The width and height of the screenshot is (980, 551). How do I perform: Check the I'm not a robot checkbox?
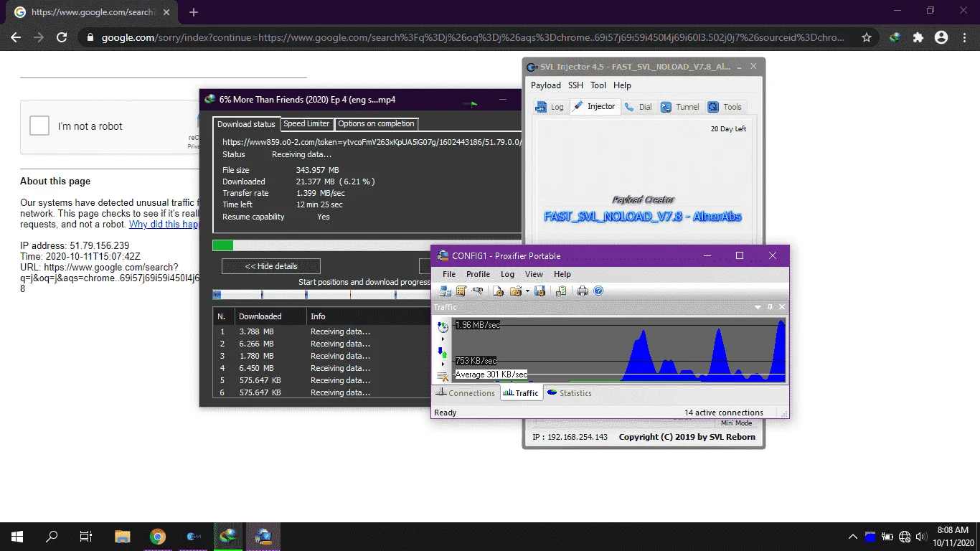coord(39,126)
